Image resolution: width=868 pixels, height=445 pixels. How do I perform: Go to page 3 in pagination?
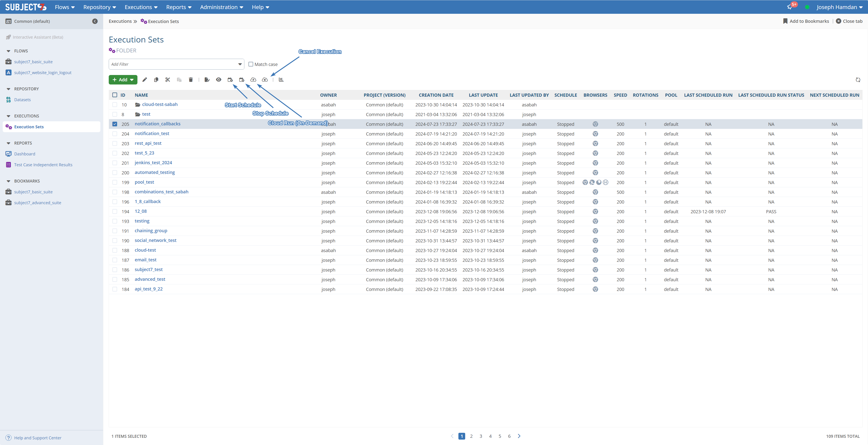coord(481,436)
